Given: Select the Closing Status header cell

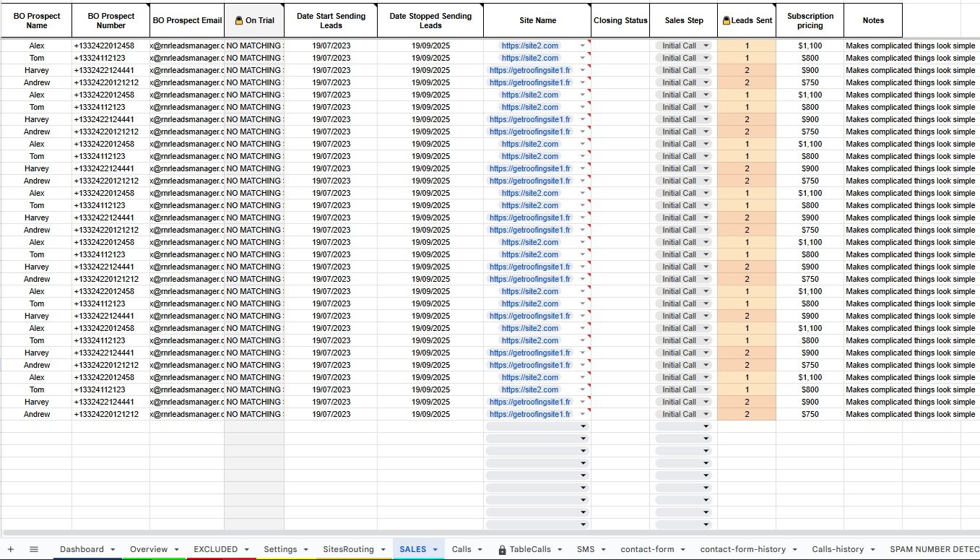Looking at the screenshot, I should coord(620,20).
